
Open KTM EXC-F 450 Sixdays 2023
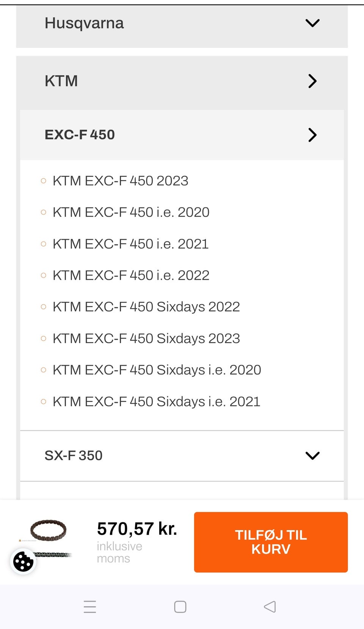(x=146, y=338)
